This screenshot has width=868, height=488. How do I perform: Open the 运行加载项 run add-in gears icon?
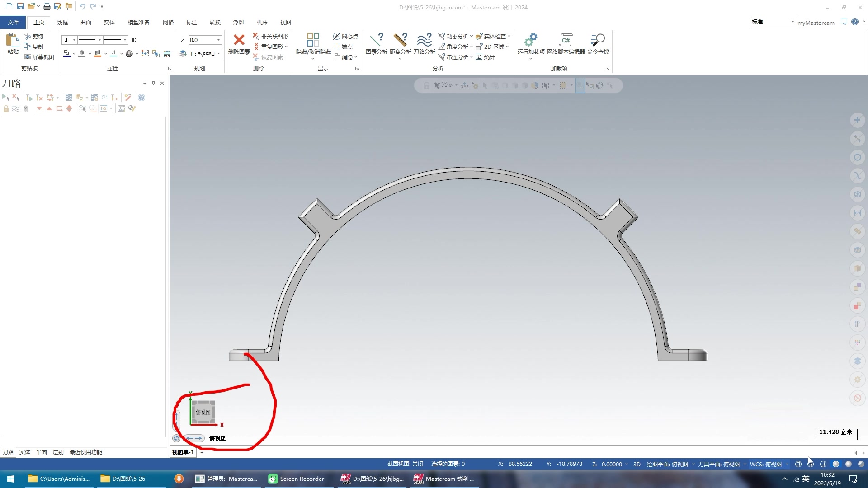click(531, 41)
